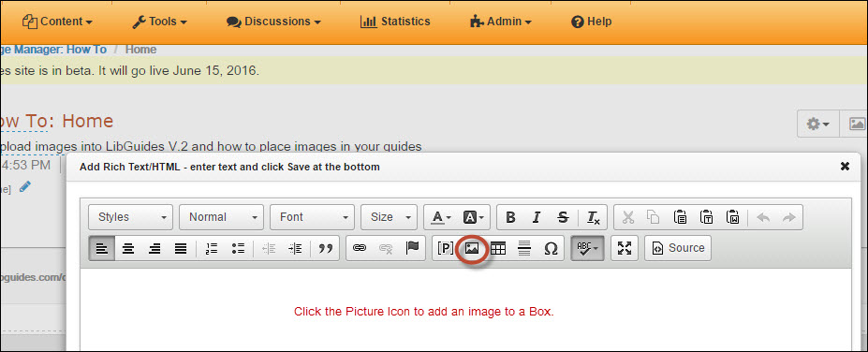
Task: Open the Help page
Action: click(x=591, y=22)
